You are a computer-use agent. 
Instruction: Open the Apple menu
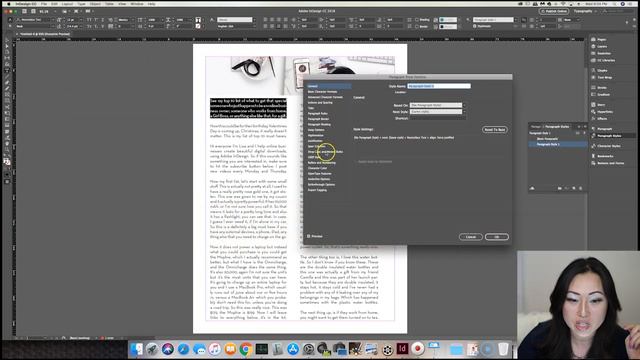pyautogui.click(x=9, y=4)
